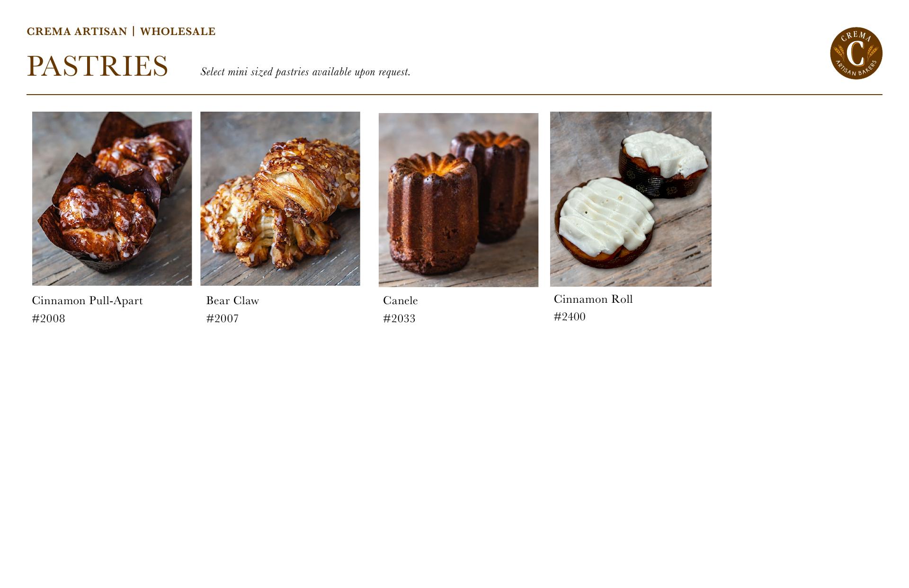Click the Crema Artisan Bakers round logo
Viewport: 909px width, 588px height.
(856, 53)
